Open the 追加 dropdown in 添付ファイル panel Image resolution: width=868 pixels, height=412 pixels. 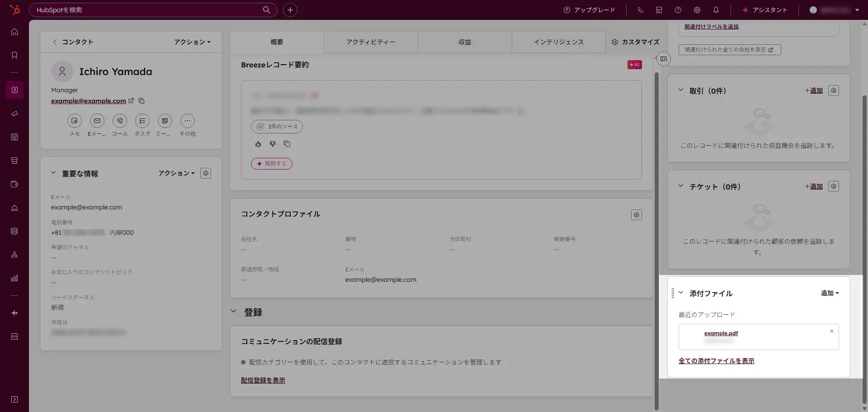coord(829,293)
